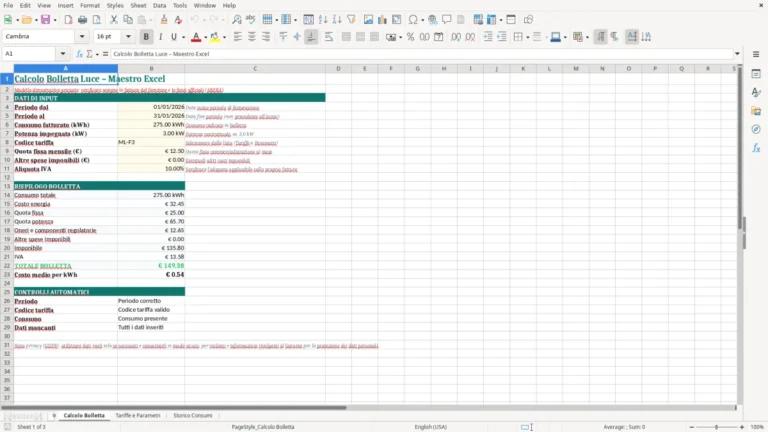Sort descending
Viewport: 768px width, 432px height.
point(337,20)
